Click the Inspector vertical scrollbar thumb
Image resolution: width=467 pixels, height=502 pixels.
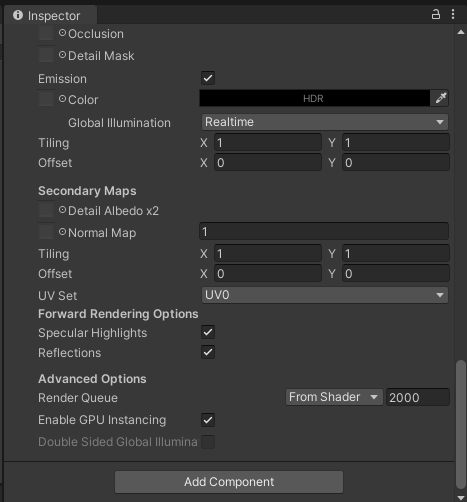[461, 424]
